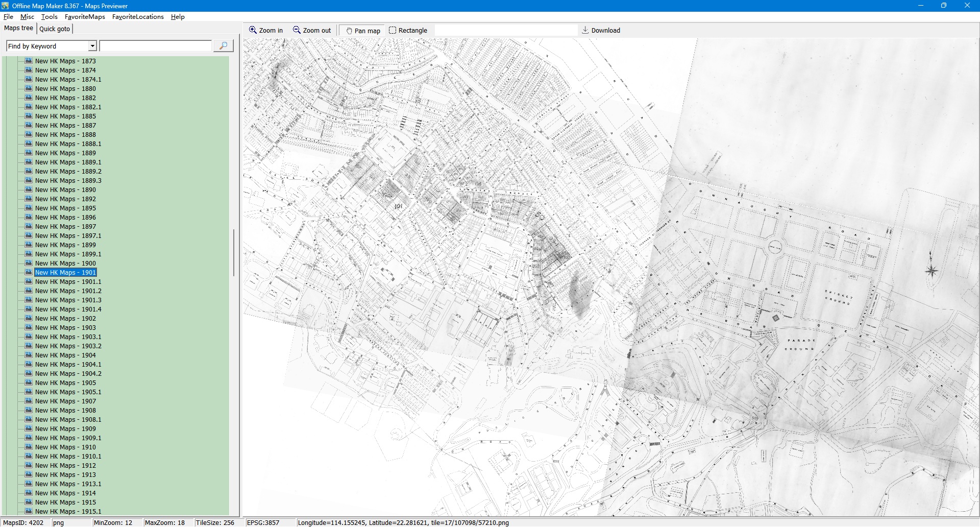980x527 pixels.
Task: Click map icon beside New HK Maps - 1915.1
Action: pyautogui.click(x=29, y=511)
